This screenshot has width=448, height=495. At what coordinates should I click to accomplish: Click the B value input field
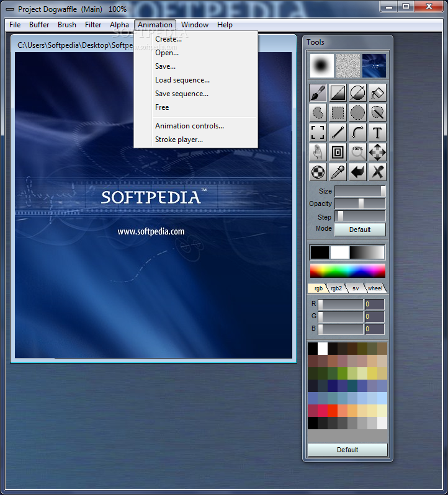[374, 329]
